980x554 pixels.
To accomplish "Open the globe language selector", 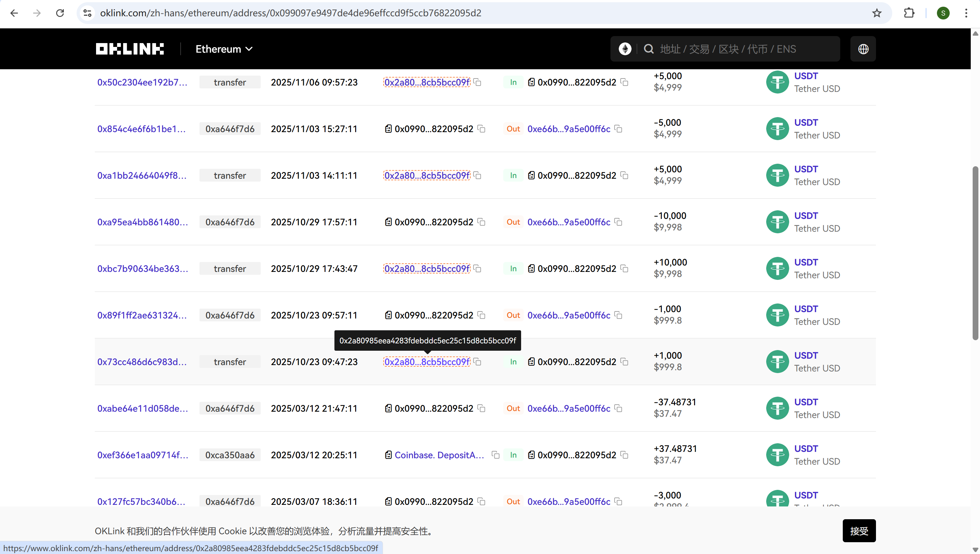I will pos(863,49).
